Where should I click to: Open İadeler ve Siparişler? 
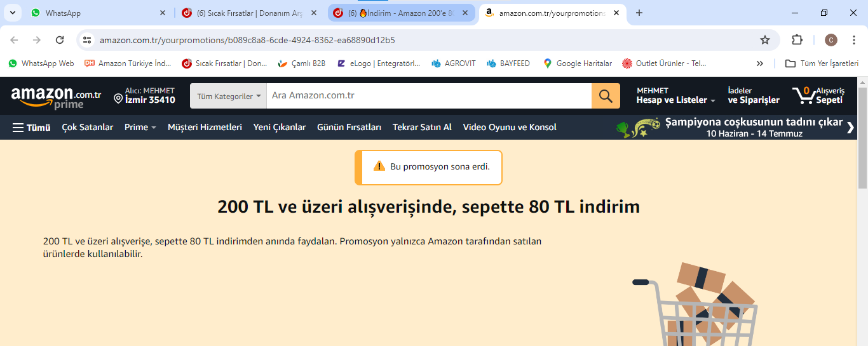(x=754, y=96)
